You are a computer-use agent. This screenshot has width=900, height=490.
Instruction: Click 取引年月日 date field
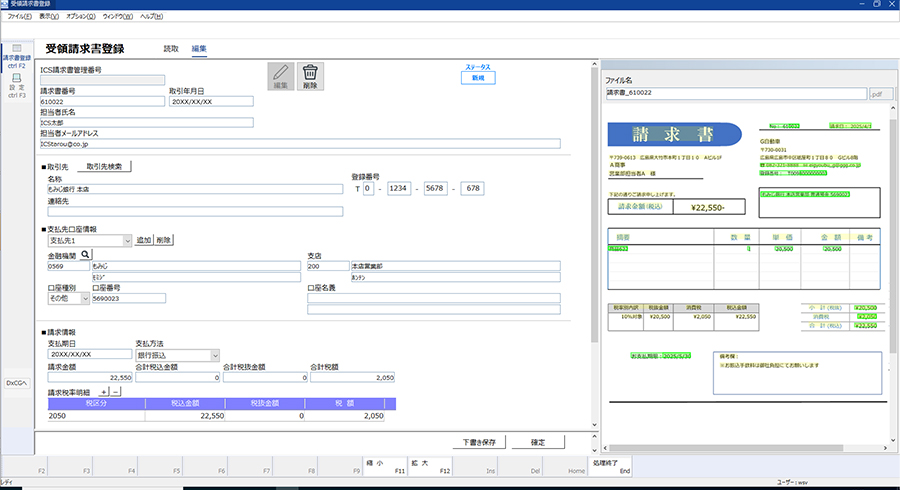point(211,102)
